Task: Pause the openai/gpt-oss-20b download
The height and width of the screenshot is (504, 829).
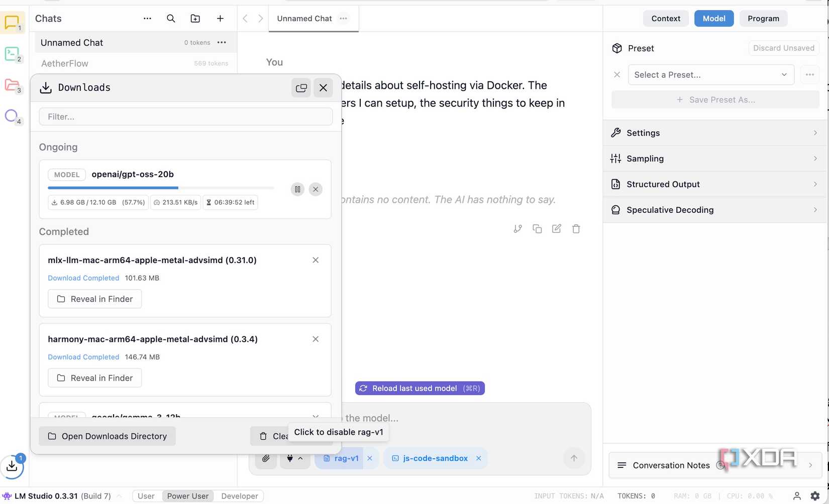Action: [297, 189]
